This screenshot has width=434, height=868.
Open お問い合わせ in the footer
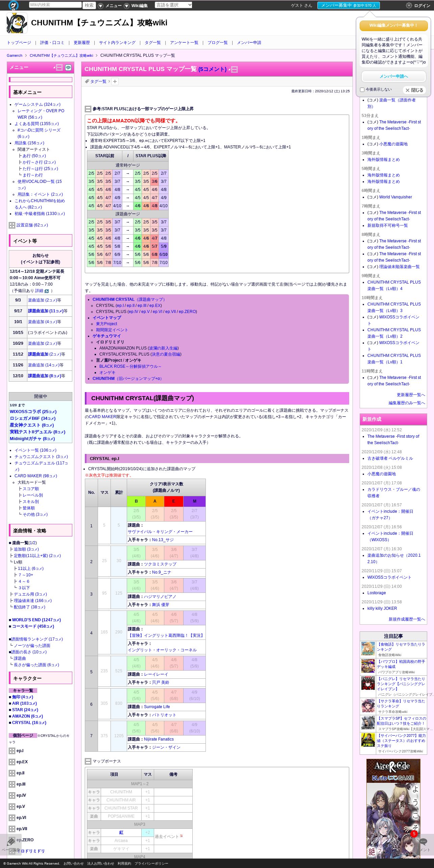[x=73, y=863]
